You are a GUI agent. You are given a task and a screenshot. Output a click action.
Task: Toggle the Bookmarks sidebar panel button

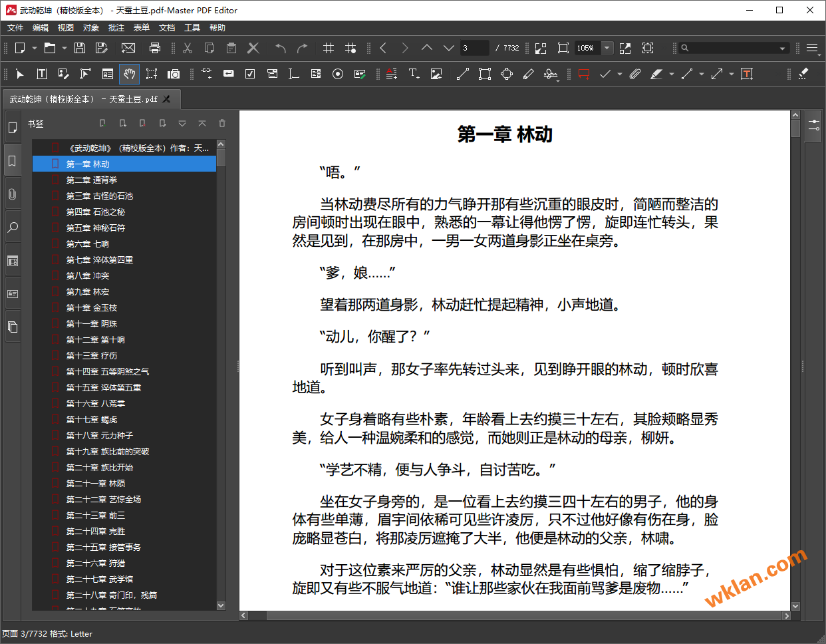coord(13,161)
